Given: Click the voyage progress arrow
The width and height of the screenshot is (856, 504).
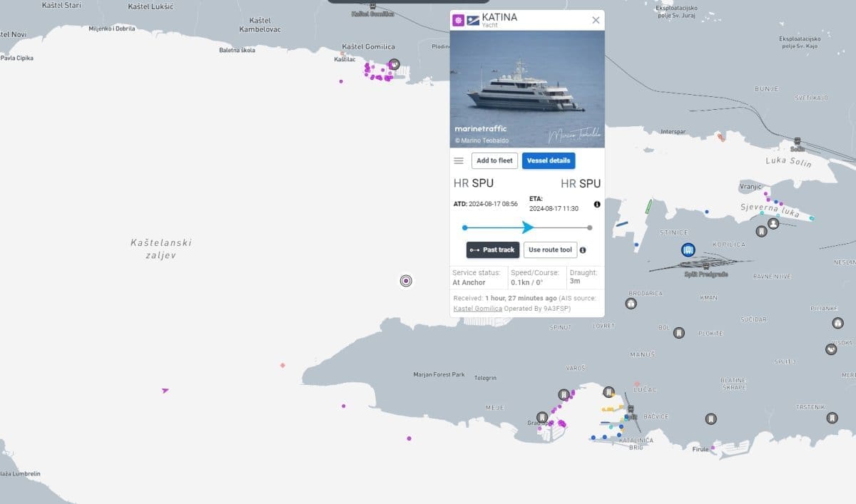Looking at the screenshot, I should (527, 227).
